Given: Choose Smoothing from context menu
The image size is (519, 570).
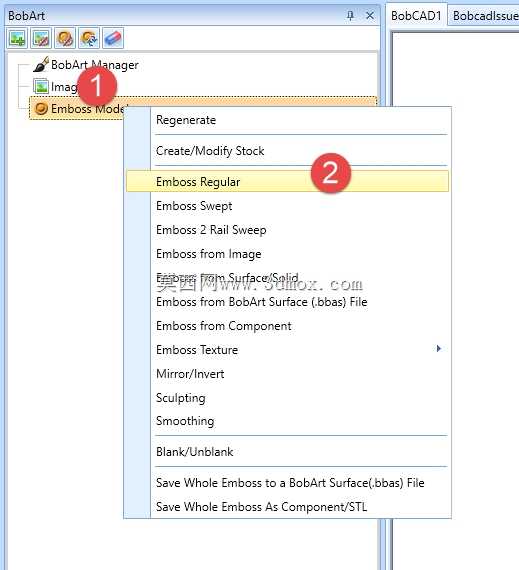Looking at the screenshot, I should (x=287, y=421).
